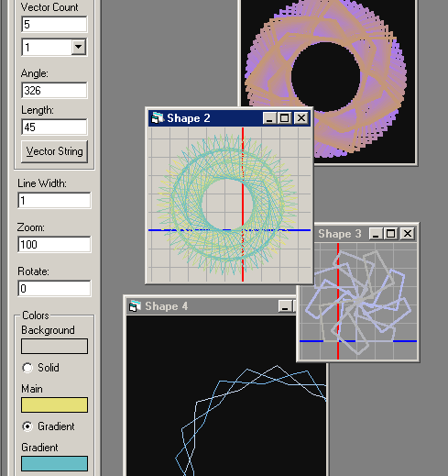Image resolution: width=448 pixels, height=476 pixels.
Task: Minimize the Shape 3 window
Action: [376, 234]
